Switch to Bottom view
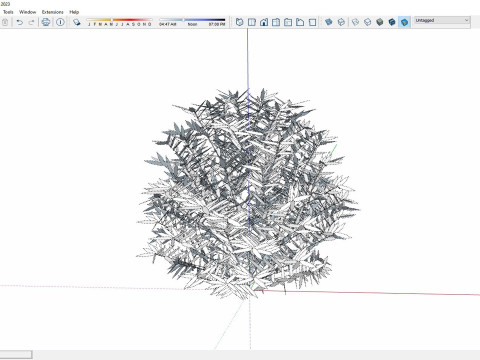 click(x=312, y=22)
